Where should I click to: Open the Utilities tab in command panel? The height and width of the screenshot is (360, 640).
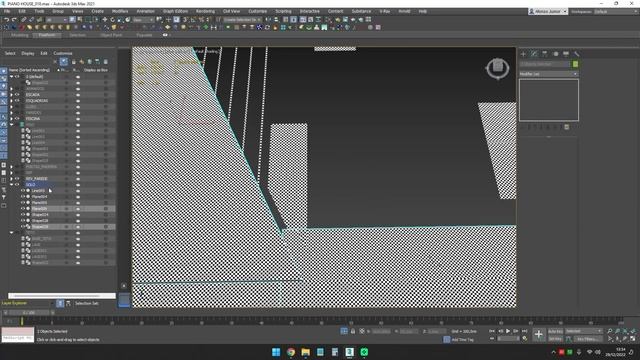coord(576,53)
